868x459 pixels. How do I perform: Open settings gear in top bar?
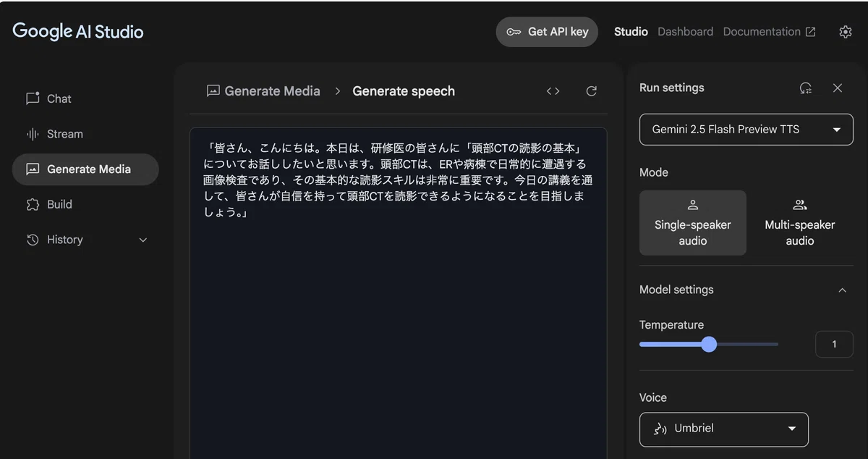tap(846, 32)
